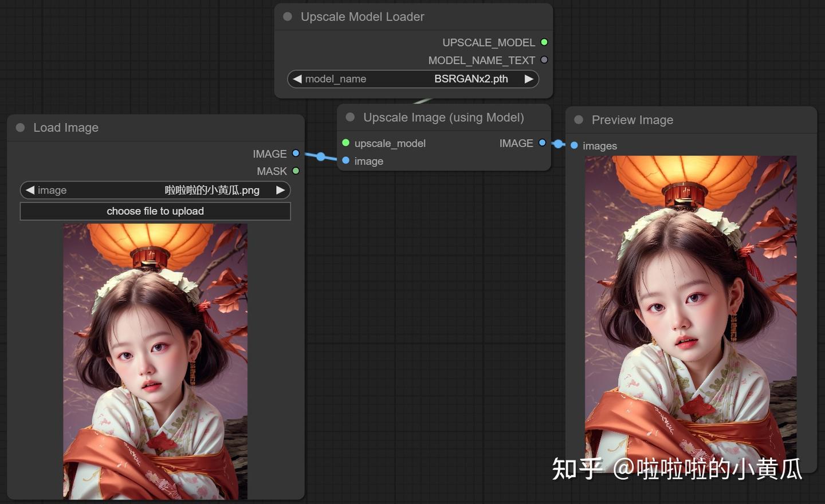Viewport: 825px width, 504px height.
Task: Select the Upscale Image (using Model) node title
Action: [x=444, y=117]
